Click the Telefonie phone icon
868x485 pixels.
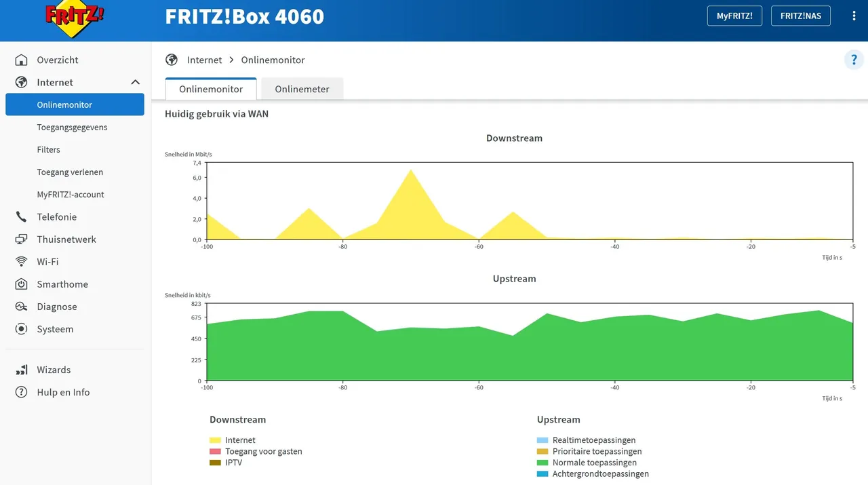[22, 217]
